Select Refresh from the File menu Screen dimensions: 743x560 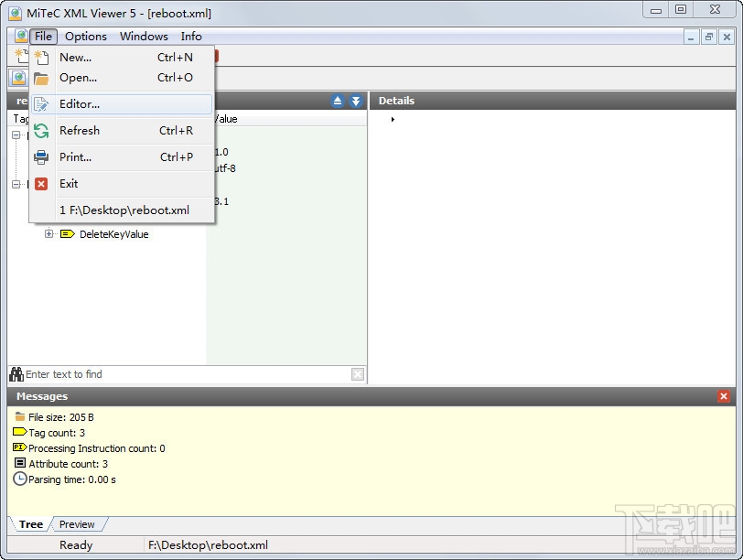(x=79, y=131)
